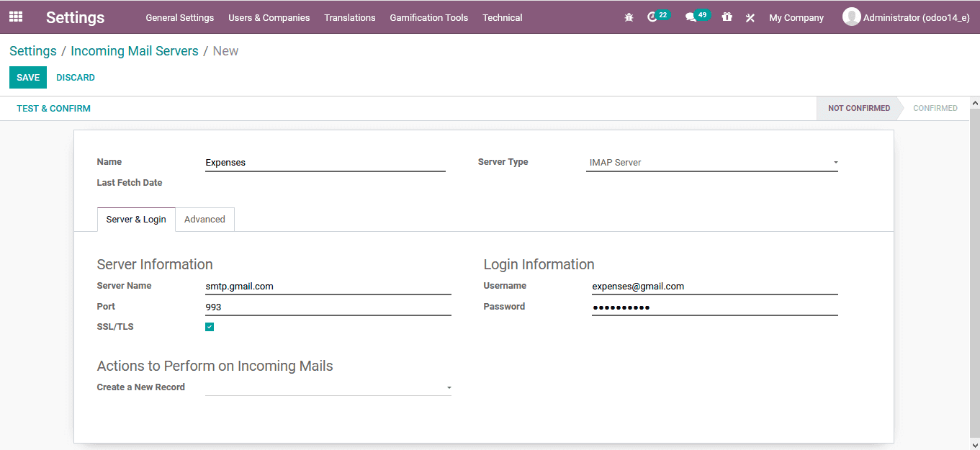Click the debug bug icon
Image resolution: width=980 pixels, height=450 pixels.
pyautogui.click(x=629, y=17)
